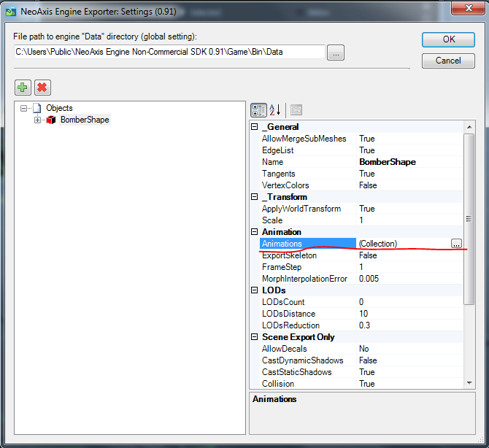Image resolution: width=489 pixels, height=448 pixels.
Task: Click the Collision True value
Action: [x=366, y=384]
